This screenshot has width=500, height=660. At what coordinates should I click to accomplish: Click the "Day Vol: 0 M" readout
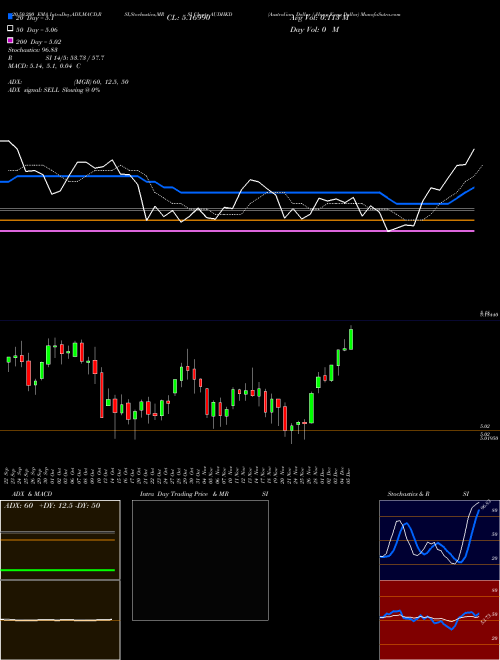point(314,29)
